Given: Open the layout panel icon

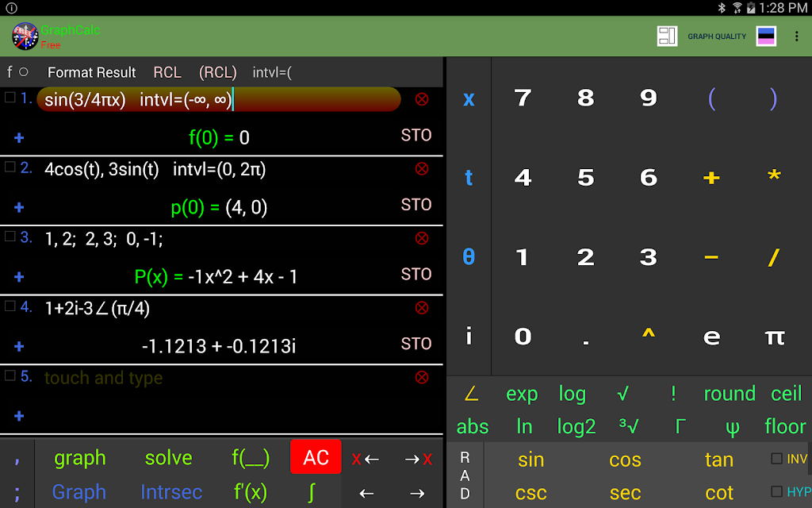Looking at the screenshot, I should point(667,37).
